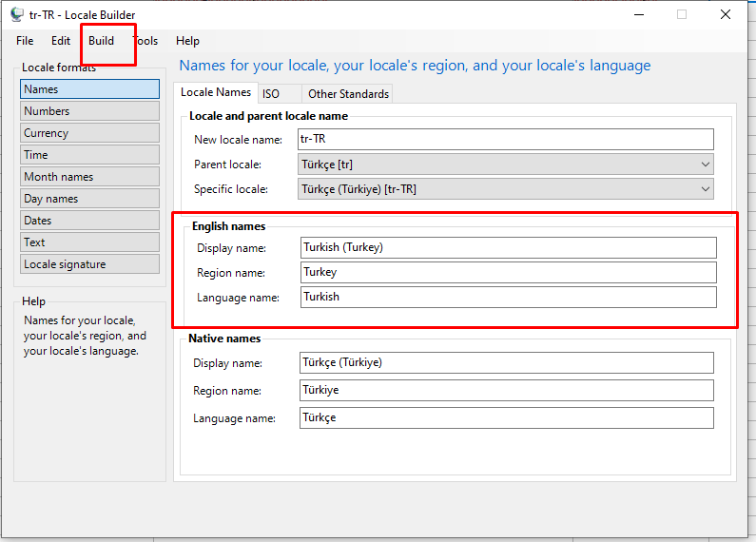Click the Native Region name field
The image size is (756, 542).
coord(506,390)
